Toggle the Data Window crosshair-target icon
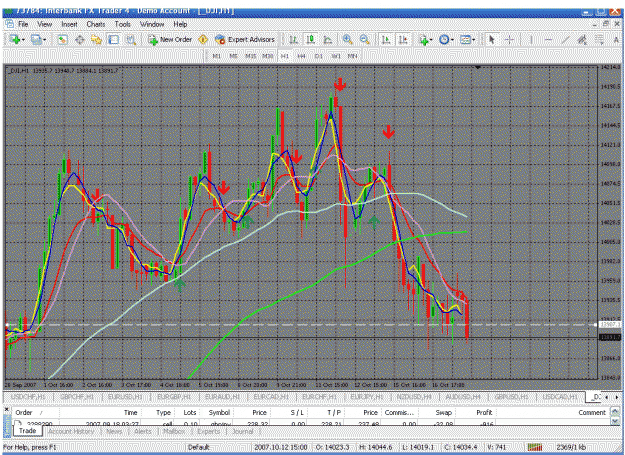 tap(80, 39)
